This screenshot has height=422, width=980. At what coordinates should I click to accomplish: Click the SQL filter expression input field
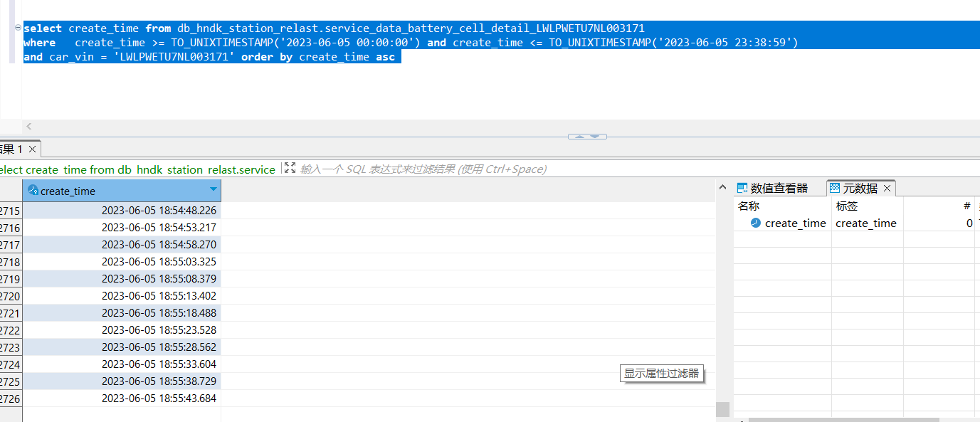tap(427, 169)
